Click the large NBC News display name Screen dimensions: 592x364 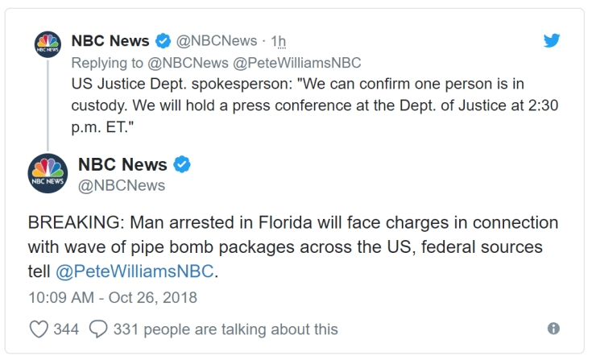[x=122, y=165]
